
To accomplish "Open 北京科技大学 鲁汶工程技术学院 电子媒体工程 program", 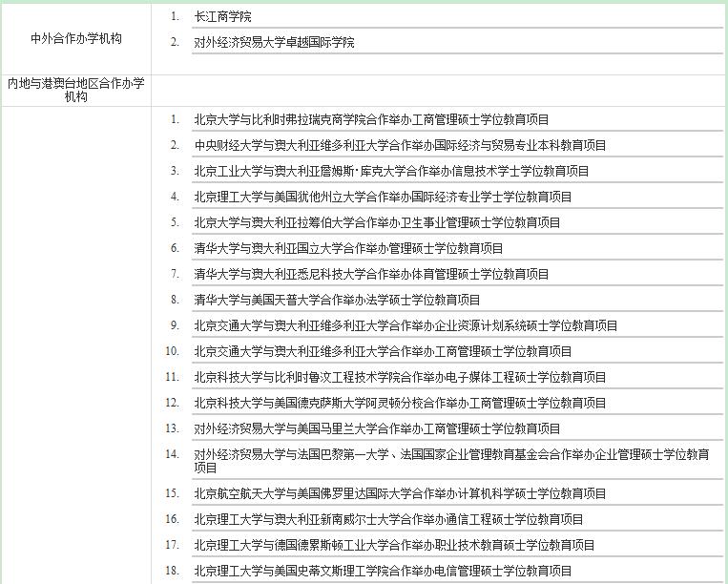I will (400, 378).
